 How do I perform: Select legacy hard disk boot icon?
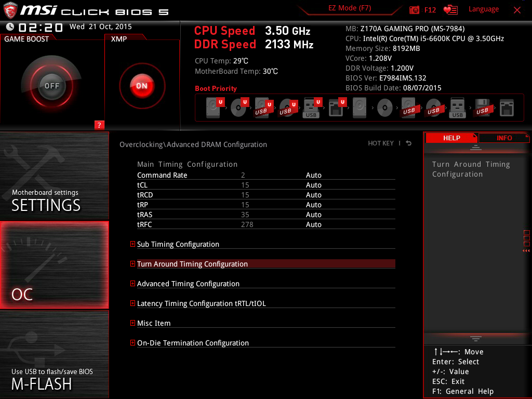[360, 108]
